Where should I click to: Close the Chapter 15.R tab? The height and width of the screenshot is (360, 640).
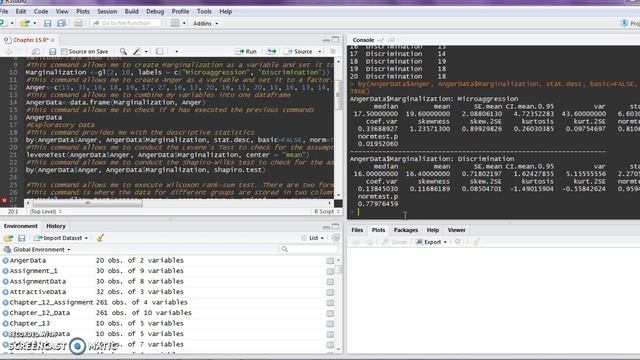(x=53, y=40)
